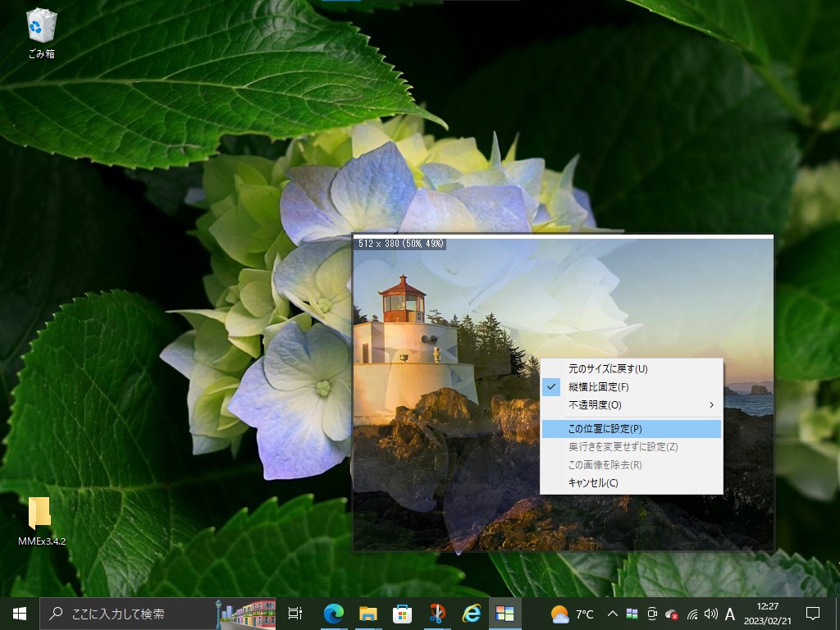840x630 pixels.
Task: Click この画像を除去(R) menu entry
Action: pyautogui.click(x=632, y=465)
